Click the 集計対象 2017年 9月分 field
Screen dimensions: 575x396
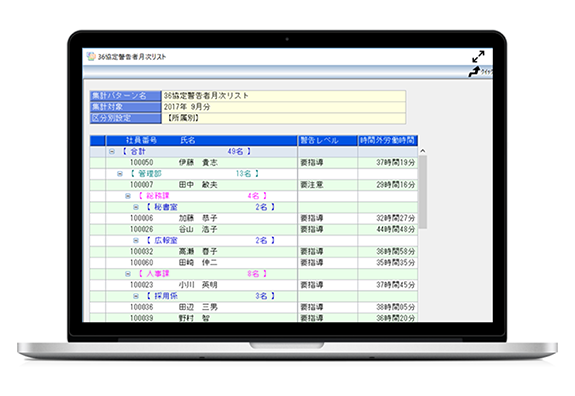[x=283, y=107]
